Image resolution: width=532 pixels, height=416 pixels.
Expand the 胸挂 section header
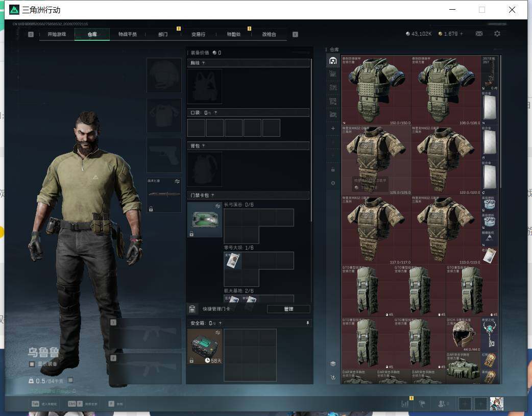248,63
